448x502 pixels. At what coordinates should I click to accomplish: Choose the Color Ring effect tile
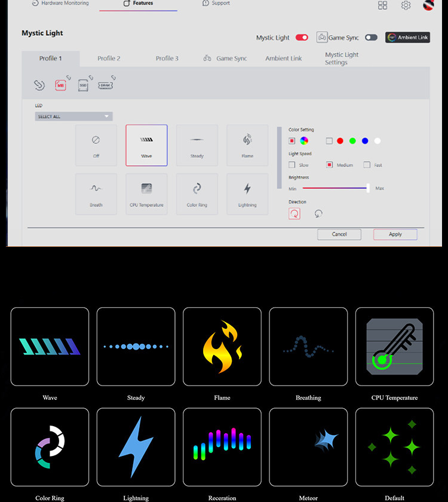pyautogui.click(x=197, y=194)
